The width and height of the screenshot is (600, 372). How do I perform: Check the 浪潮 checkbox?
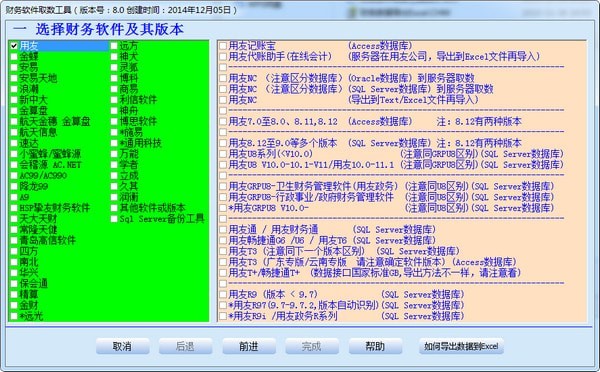(x=14, y=89)
